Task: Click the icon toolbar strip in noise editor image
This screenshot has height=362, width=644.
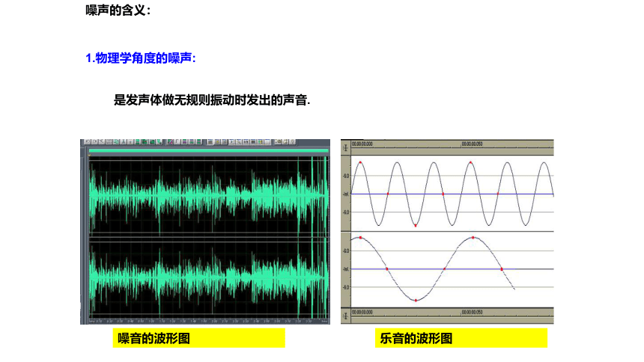Action: coord(189,142)
